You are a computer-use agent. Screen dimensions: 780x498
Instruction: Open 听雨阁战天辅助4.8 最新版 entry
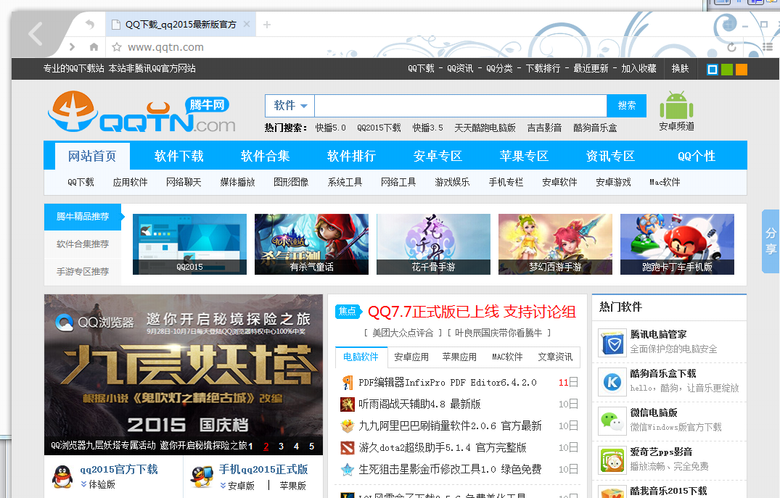419,404
